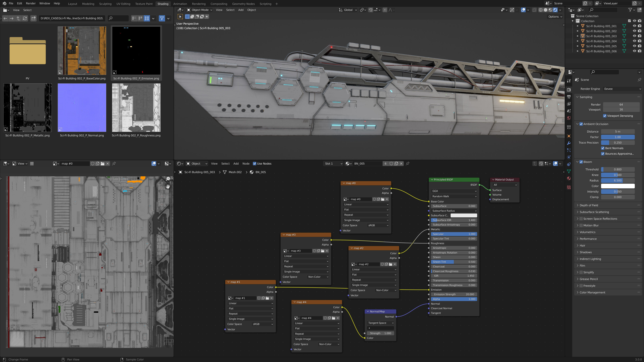Screen dimensions: 644x362
Task: Unlink BN_005 material with X button
Action: point(401,164)
